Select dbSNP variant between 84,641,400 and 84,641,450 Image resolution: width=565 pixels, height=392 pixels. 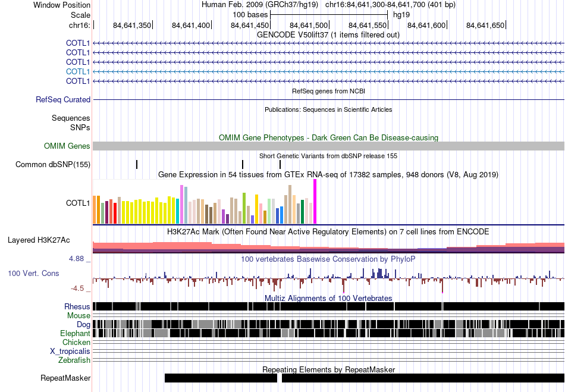pyautogui.click(x=243, y=165)
